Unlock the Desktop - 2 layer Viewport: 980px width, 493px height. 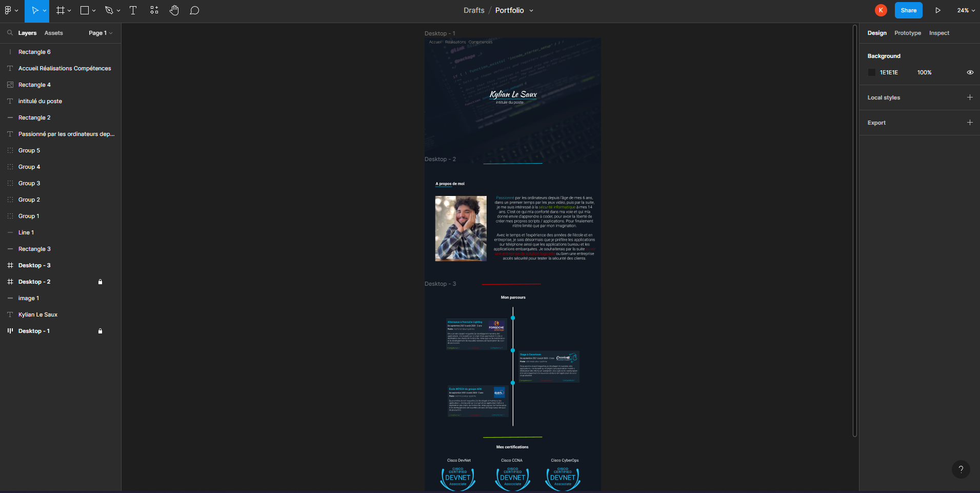[100, 282]
